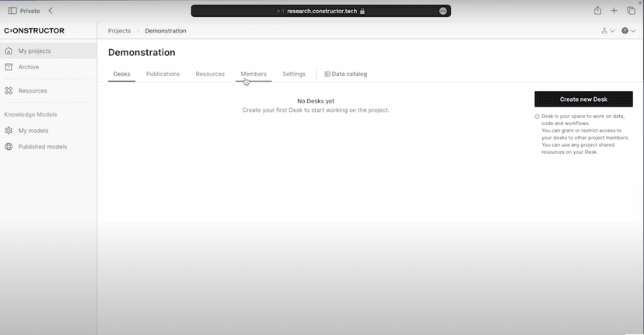Image resolution: width=644 pixels, height=335 pixels.
Task: Open Resources in left sidebar
Action: pyautogui.click(x=48, y=91)
